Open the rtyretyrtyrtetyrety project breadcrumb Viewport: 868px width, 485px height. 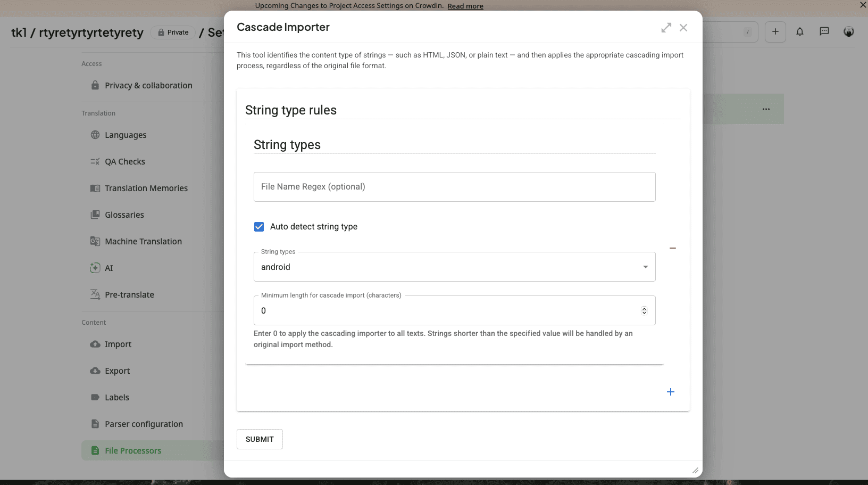(x=91, y=32)
